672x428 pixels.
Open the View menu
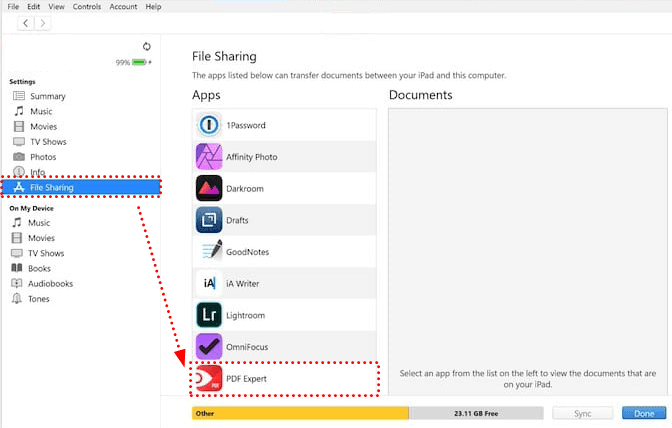point(56,6)
